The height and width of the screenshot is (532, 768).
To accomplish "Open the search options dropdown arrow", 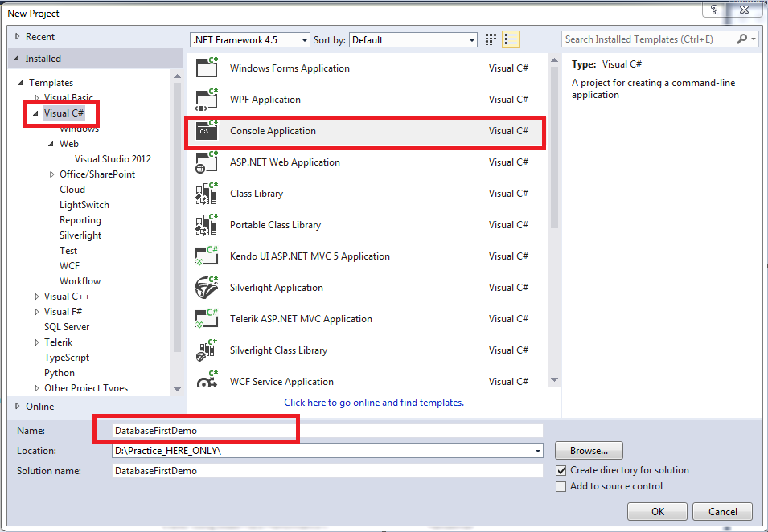I will pos(754,39).
